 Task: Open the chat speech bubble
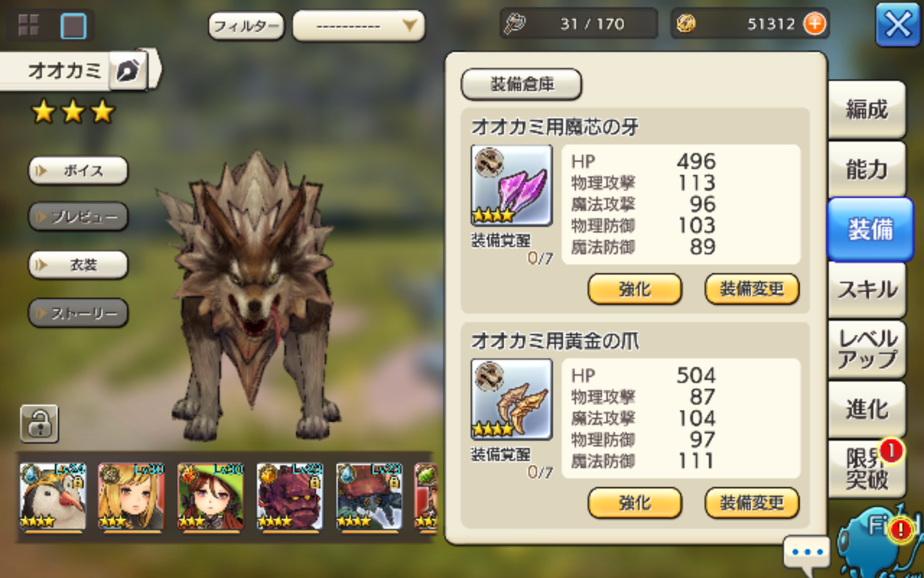[x=807, y=552]
